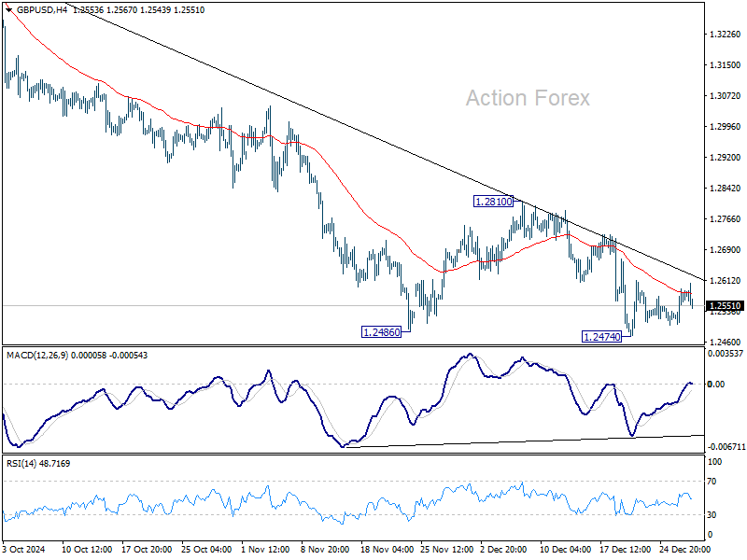The height and width of the screenshot is (560, 747).
Task: Click the RSI scale value 100
Action: pos(715,461)
